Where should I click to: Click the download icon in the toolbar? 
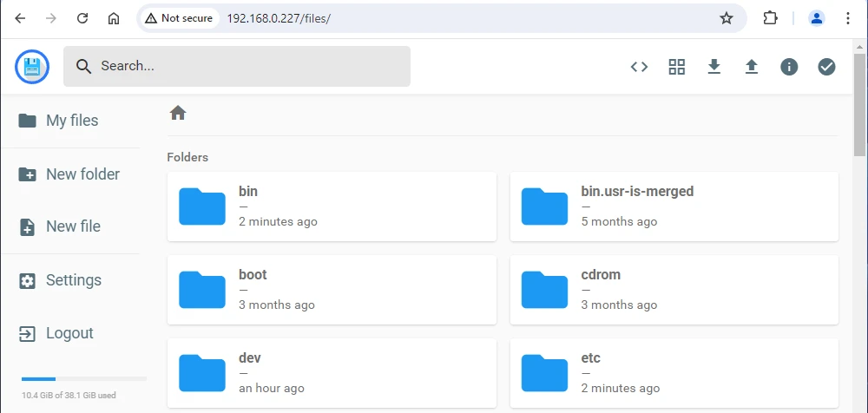tap(714, 67)
